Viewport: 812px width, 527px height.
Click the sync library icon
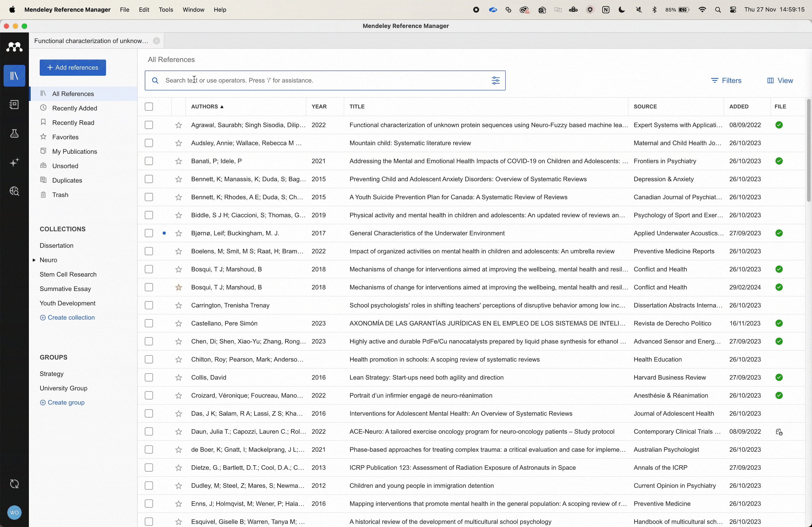[x=14, y=484]
